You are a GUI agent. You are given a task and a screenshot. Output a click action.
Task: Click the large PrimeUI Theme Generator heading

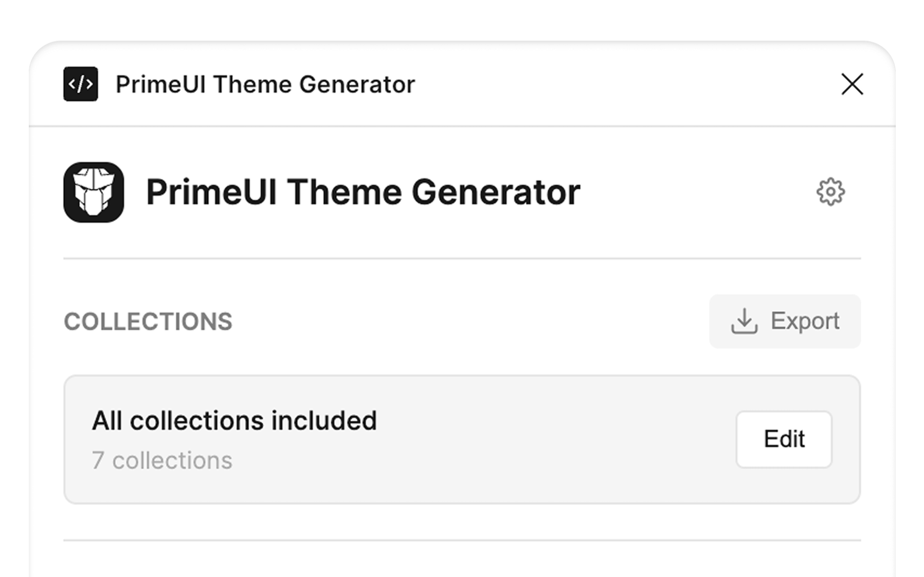point(363,192)
